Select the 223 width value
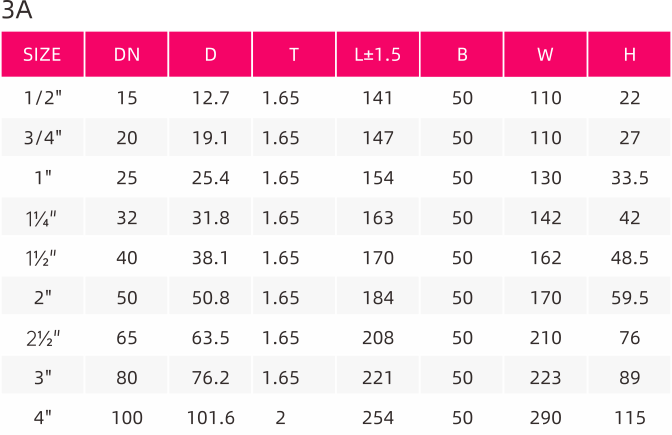 click(x=546, y=378)
